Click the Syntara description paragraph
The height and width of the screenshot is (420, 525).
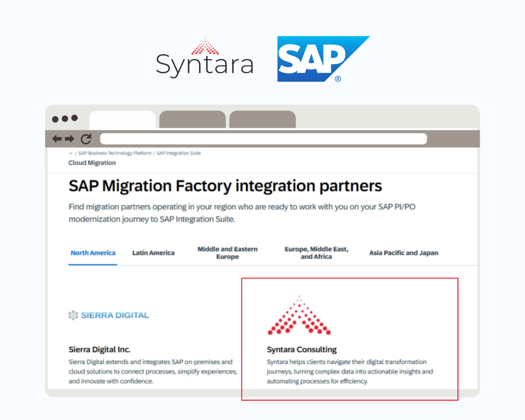350,372
